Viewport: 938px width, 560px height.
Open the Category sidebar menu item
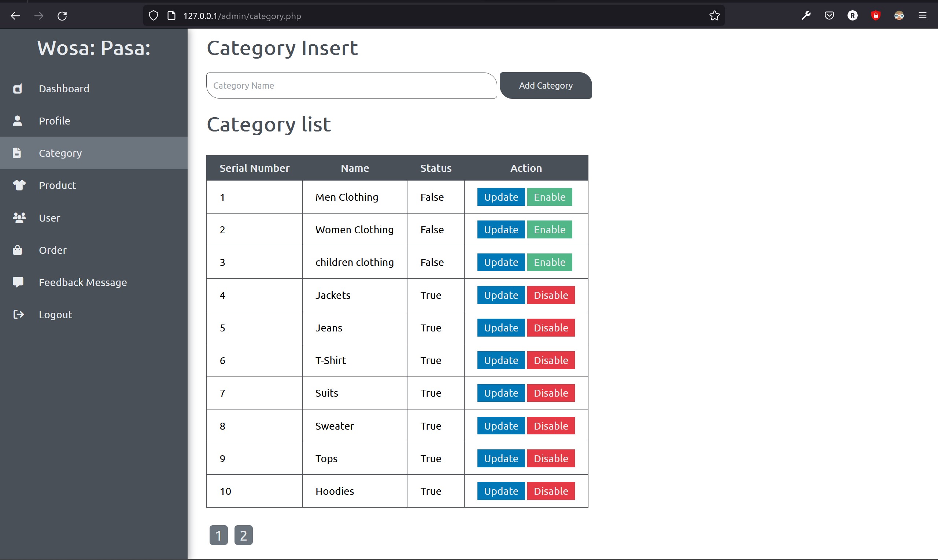(x=60, y=153)
